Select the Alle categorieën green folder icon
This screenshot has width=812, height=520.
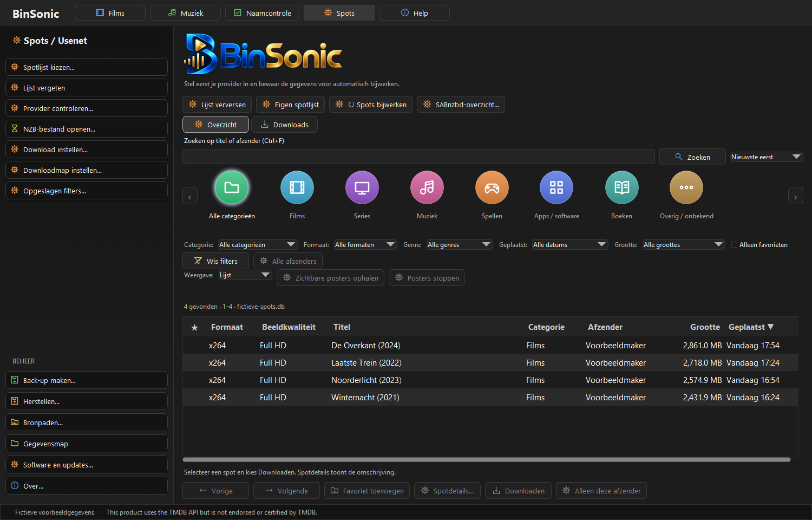tap(232, 187)
